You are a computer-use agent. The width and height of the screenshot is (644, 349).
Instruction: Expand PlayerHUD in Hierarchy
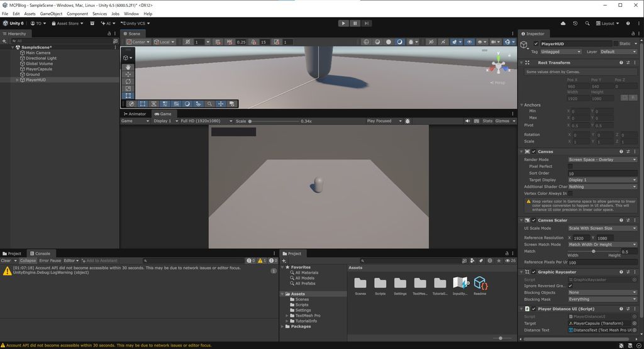point(17,80)
